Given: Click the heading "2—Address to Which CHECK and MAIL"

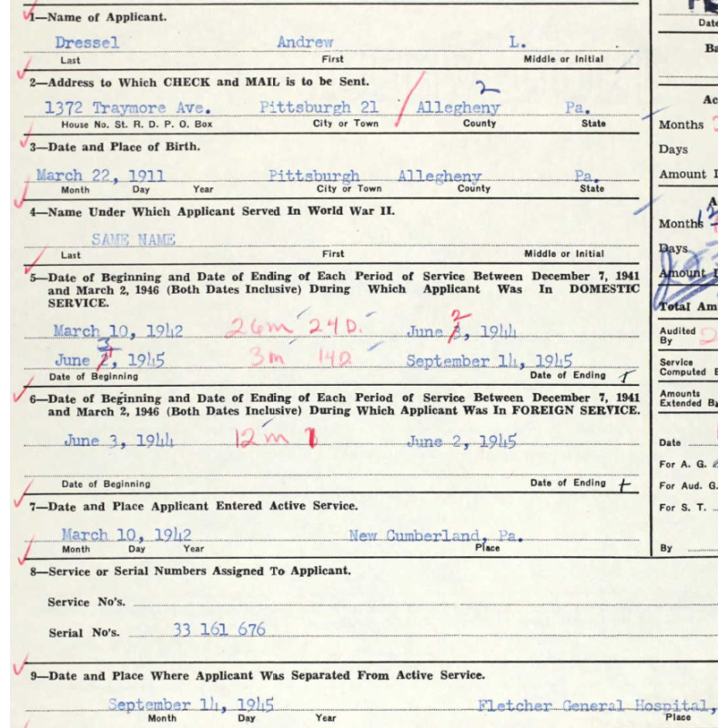Looking at the screenshot, I should (x=199, y=82).
